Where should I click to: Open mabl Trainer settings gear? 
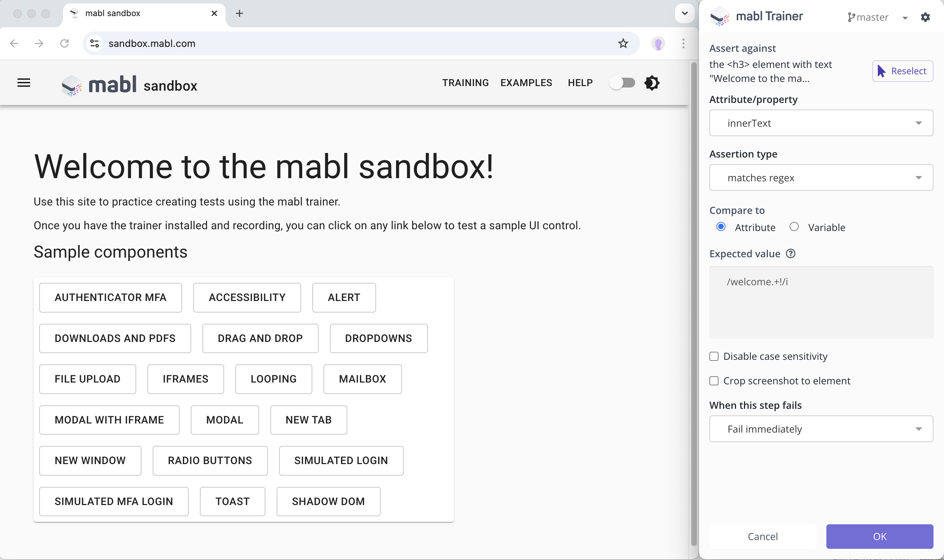(x=925, y=17)
